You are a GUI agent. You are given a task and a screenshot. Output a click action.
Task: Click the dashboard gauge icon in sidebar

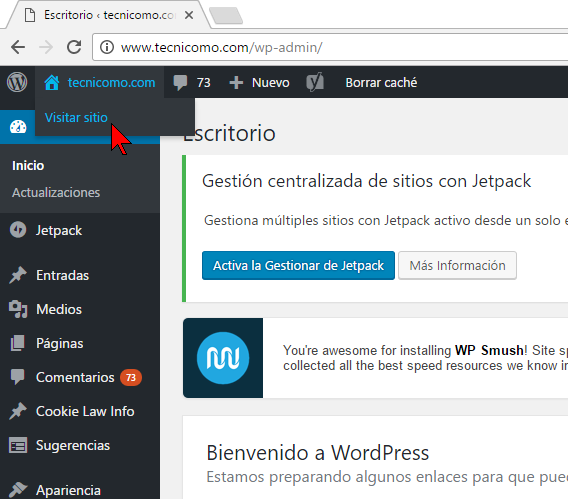click(x=18, y=127)
